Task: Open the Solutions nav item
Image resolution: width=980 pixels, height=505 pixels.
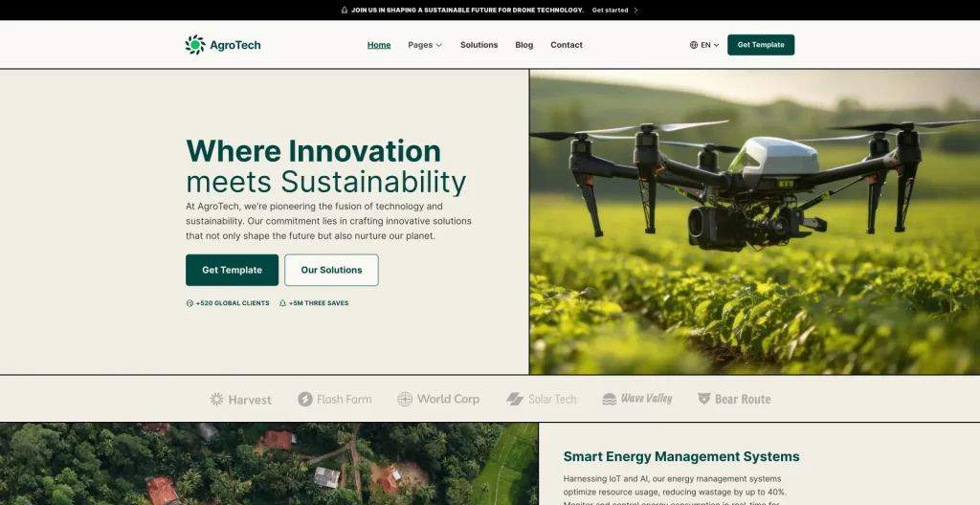Action: click(479, 45)
